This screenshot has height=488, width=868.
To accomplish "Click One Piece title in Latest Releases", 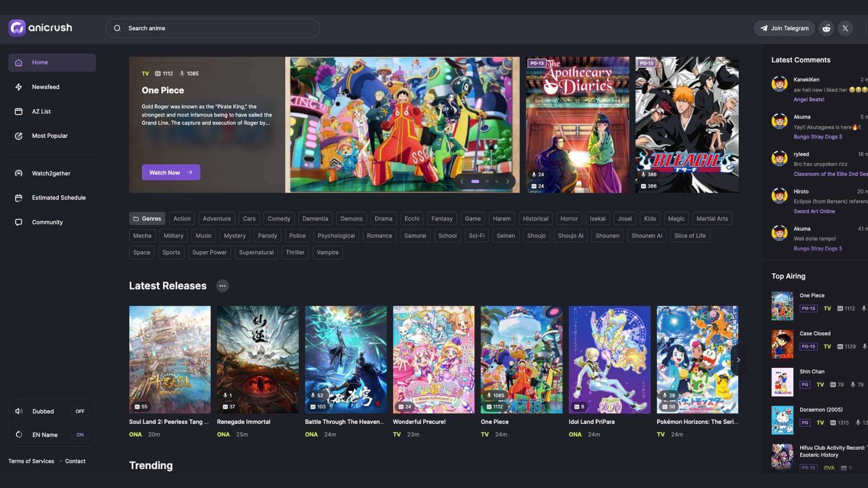I will (x=495, y=422).
